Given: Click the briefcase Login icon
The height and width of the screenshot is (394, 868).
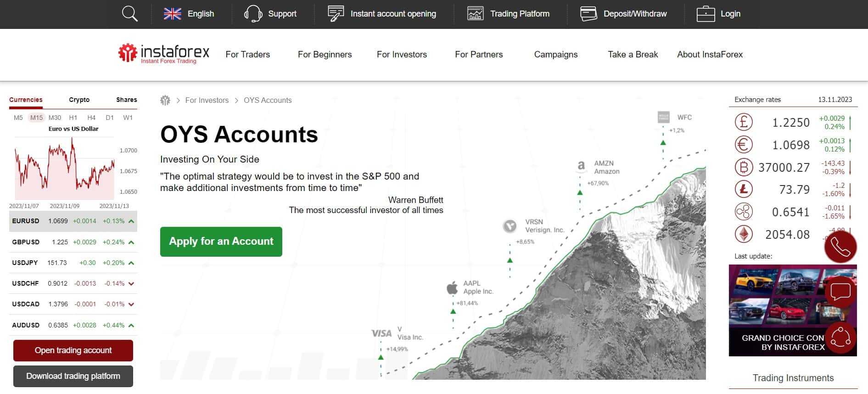Looking at the screenshot, I should click(706, 14).
